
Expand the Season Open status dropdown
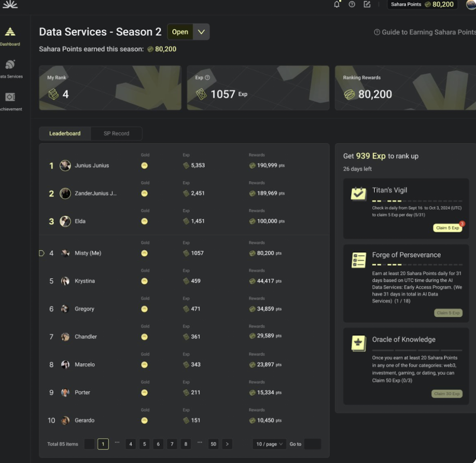tap(201, 32)
